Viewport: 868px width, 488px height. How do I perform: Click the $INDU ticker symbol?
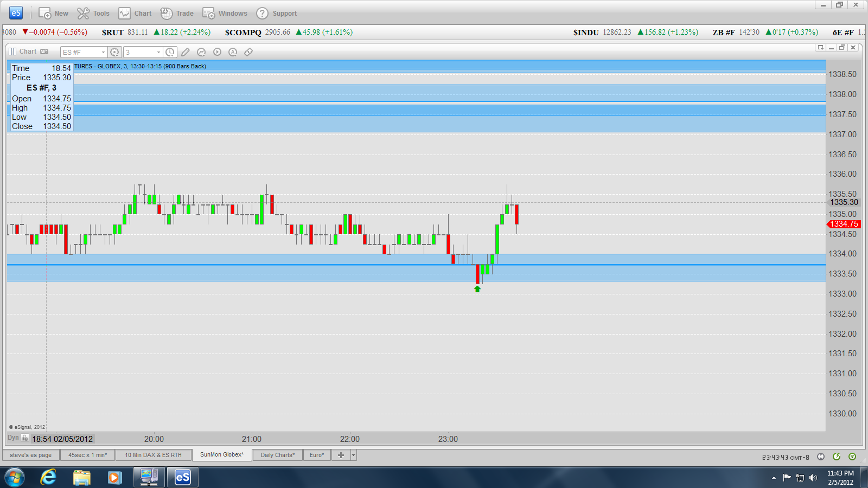[586, 33]
